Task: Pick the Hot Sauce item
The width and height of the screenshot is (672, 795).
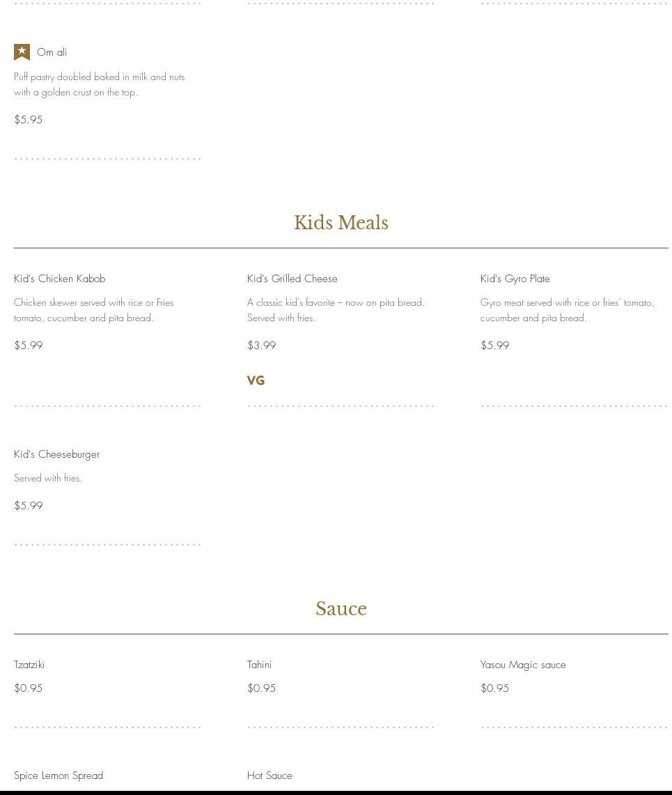Action: pos(269,775)
